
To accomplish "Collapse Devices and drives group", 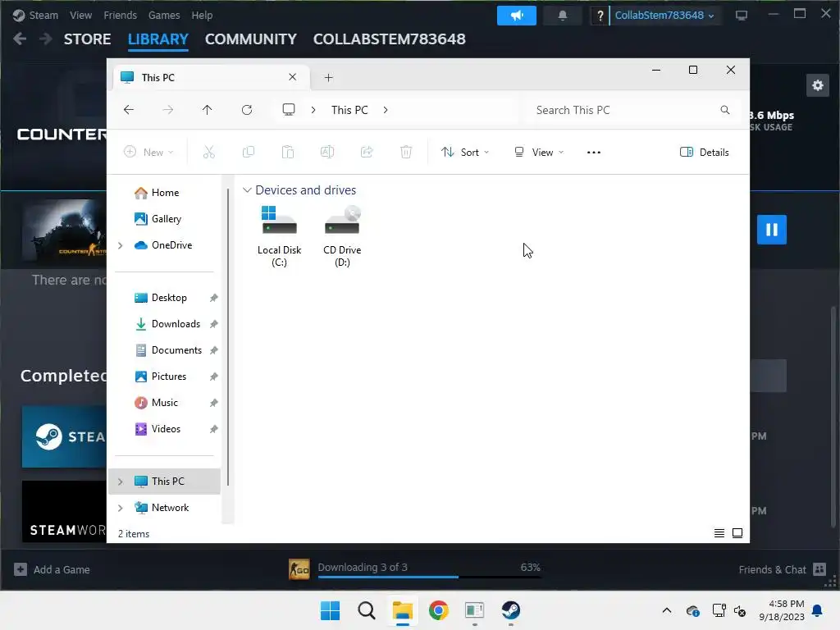I will pos(247,190).
